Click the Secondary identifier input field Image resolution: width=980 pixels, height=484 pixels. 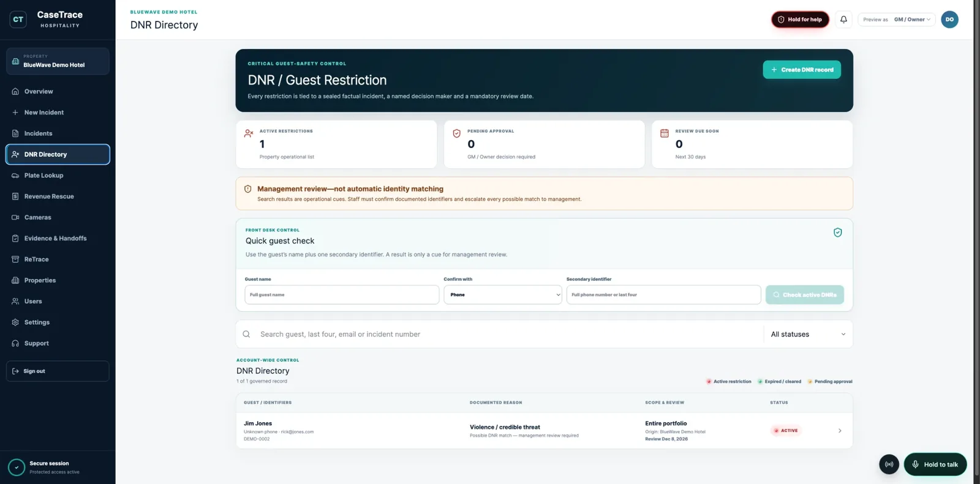click(x=663, y=295)
